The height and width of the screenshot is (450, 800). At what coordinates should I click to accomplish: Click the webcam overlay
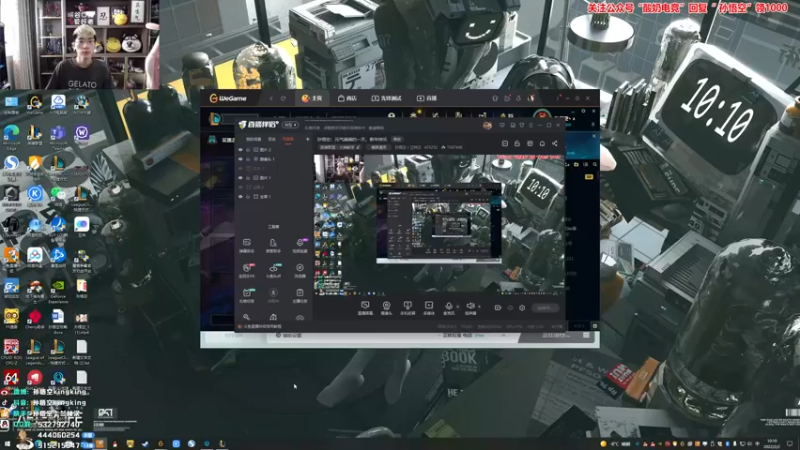(80, 44)
